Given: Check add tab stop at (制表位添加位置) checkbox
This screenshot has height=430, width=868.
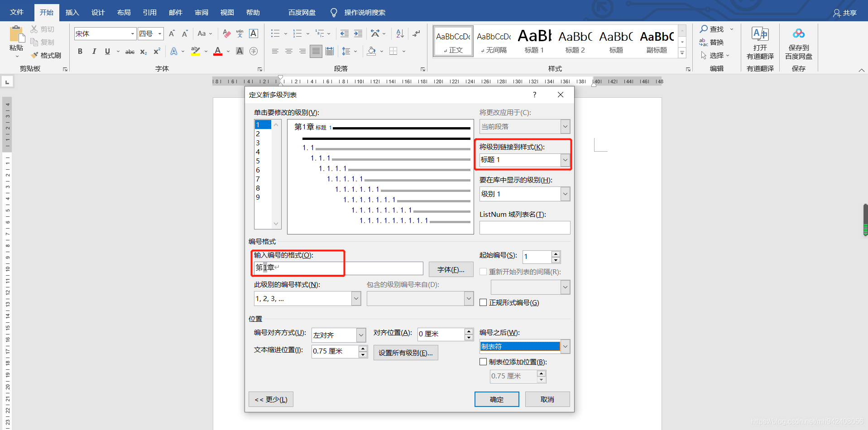Looking at the screenshot, I should tap(483, 362).
